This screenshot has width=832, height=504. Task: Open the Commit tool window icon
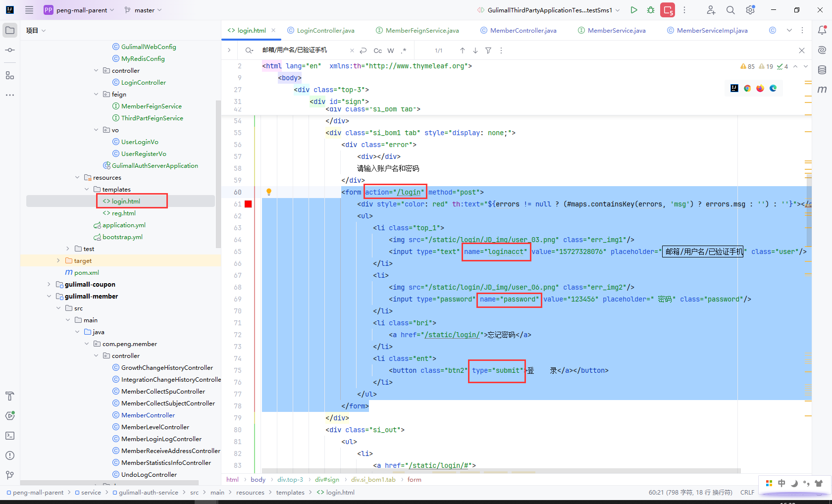(x=10, y=50)
